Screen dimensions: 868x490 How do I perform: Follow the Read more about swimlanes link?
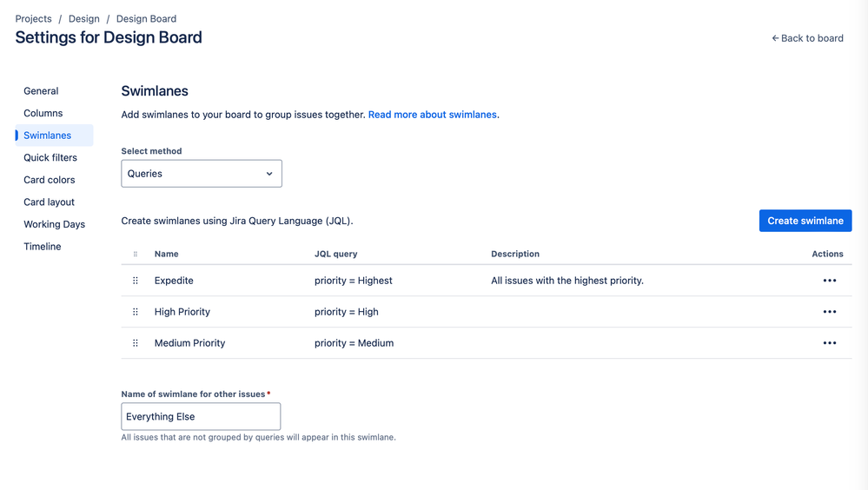point(433,115)
